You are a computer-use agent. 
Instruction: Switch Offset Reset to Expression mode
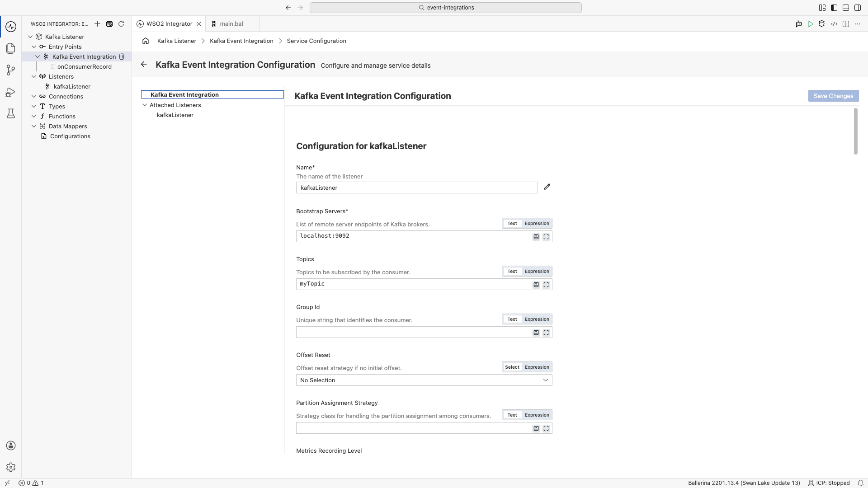pyautogui.click(x=537, y=367)
